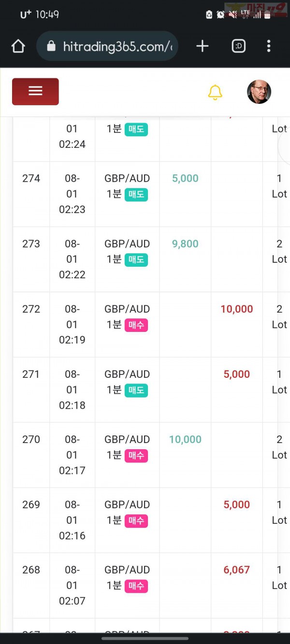The height and width of the screenshot is (644, 290).
Task: Select trade number 269 cell
Action: (x=31, y=520)
